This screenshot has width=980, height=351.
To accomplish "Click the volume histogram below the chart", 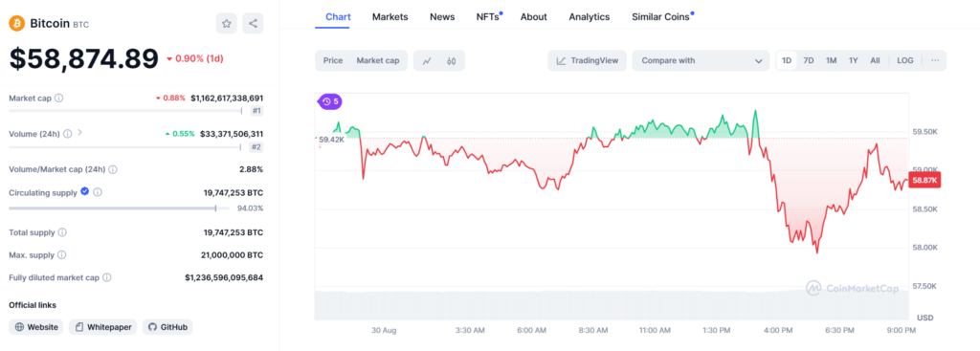I will (612, 305).
